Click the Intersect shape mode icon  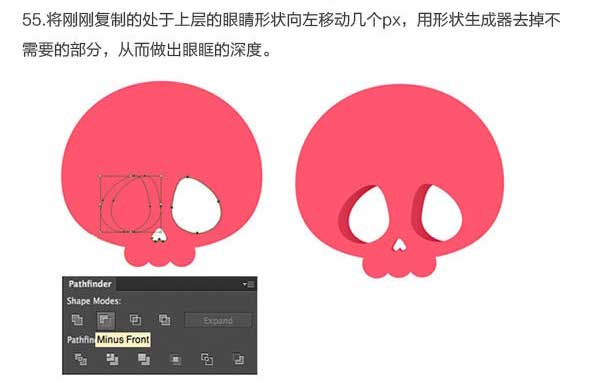click(135, 320)
